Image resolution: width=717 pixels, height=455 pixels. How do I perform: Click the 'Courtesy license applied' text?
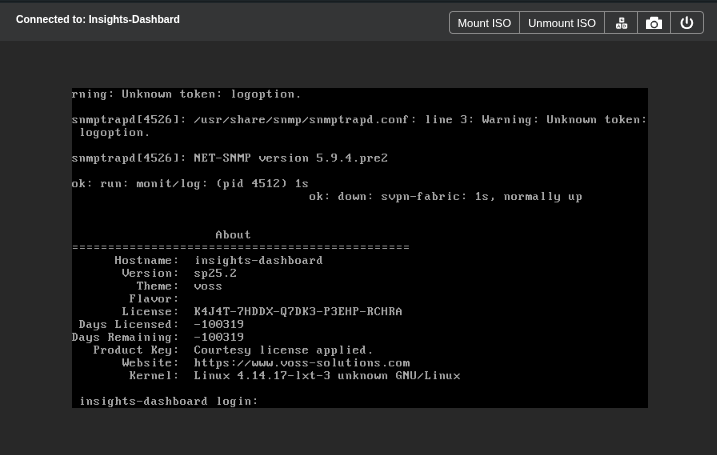pos(283,350)
